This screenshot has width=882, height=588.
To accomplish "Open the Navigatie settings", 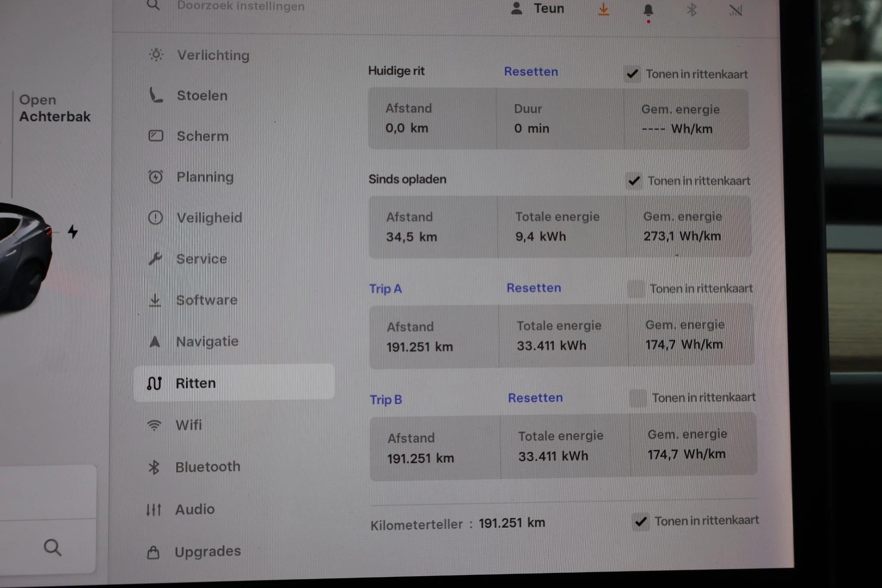I will 207,341.
